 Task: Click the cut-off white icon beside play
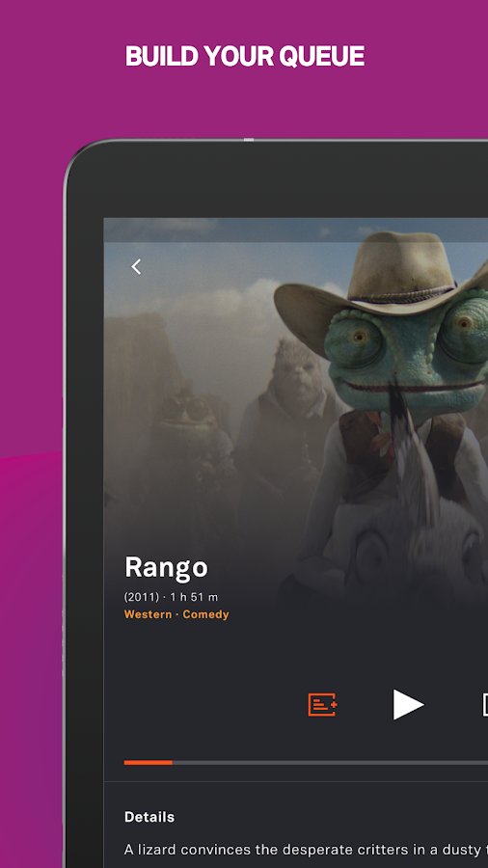pos(485,705)
